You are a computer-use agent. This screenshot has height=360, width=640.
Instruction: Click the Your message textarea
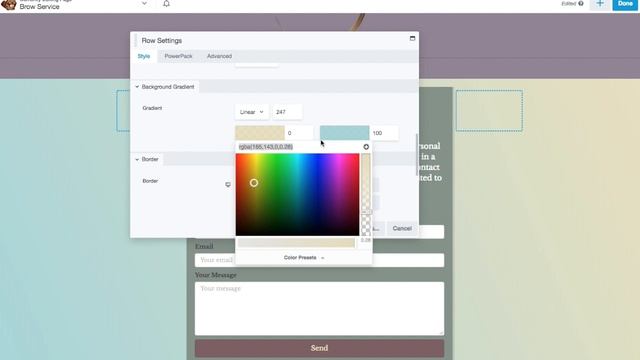(319, 309)
